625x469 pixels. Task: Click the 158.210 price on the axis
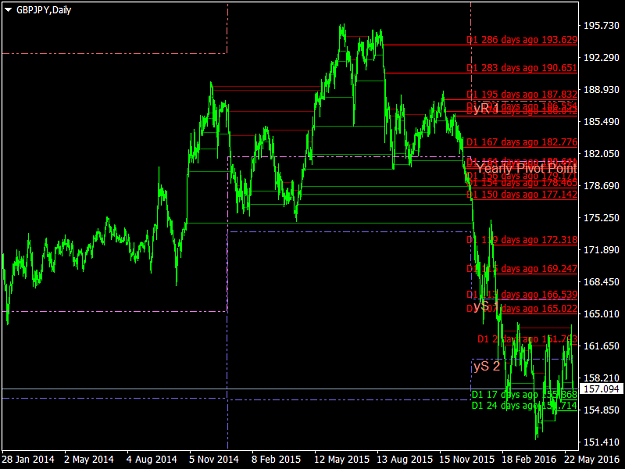pos(601,378)
